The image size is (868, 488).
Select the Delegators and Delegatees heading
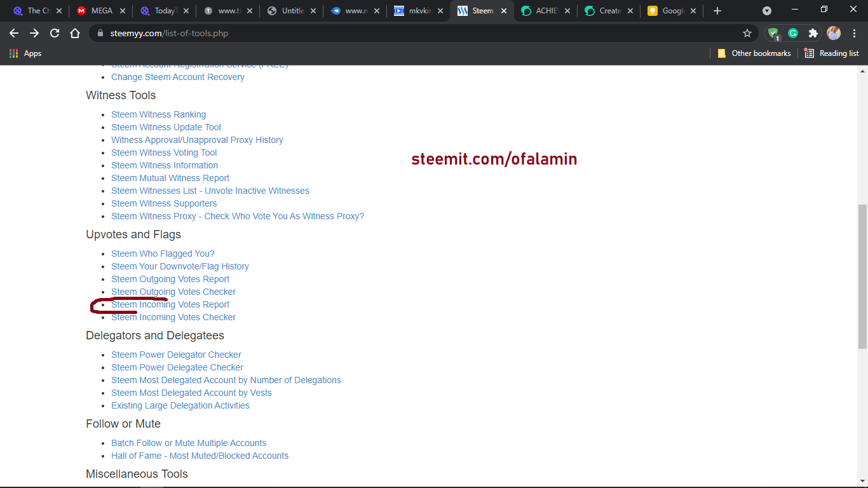click(155, 335)
